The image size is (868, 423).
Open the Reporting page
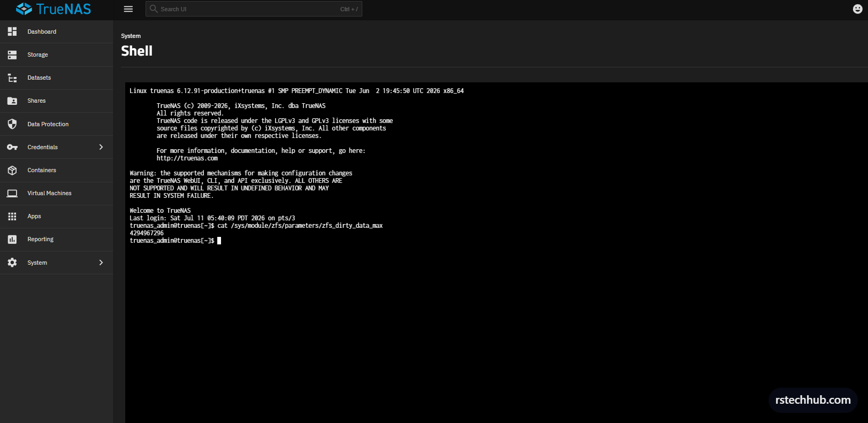click(x=56, y=240)
